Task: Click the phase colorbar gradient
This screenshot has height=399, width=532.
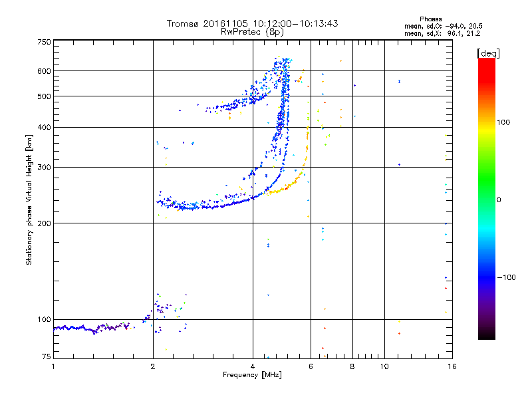Action: (x=487, y=198)
